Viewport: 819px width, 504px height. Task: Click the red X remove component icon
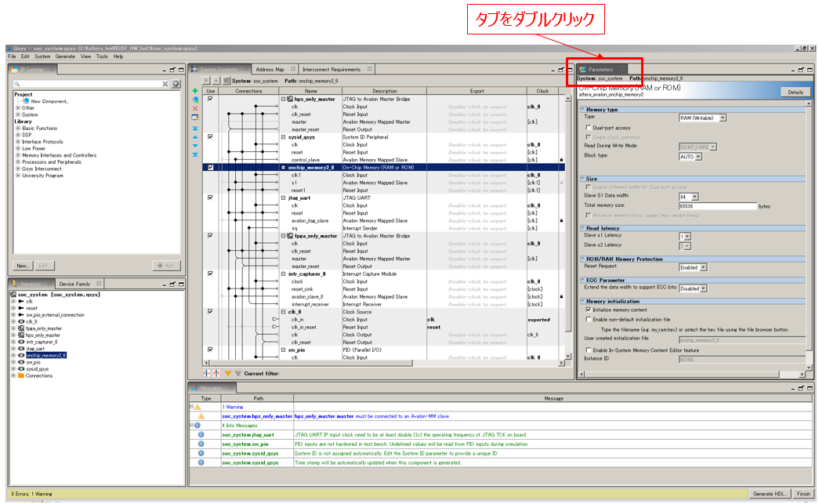195,108
